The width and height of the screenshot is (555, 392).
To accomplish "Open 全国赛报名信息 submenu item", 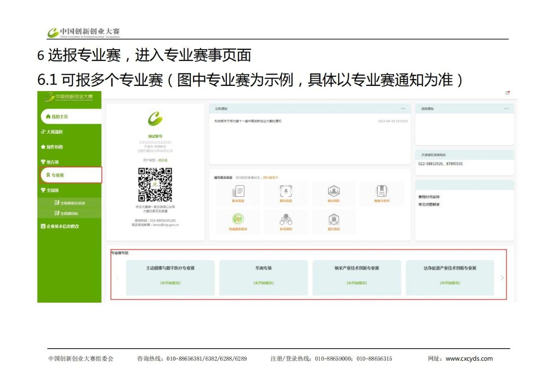I will [72, 203].
